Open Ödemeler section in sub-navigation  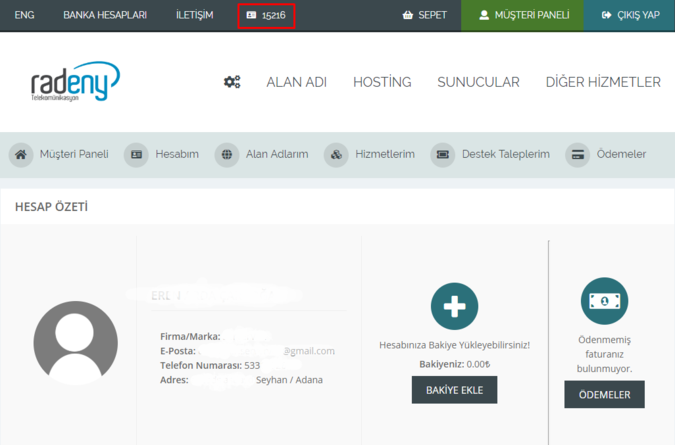coord(621,154)
